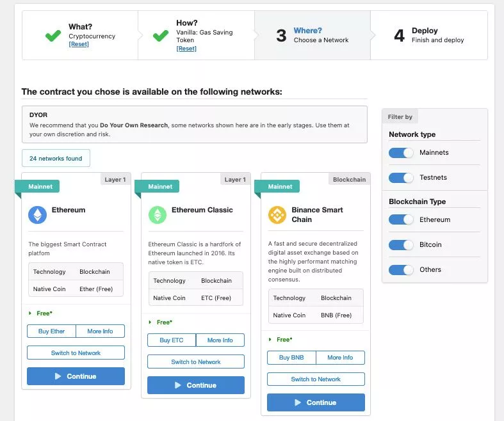
Task: Click Reset link under Cryptocurrency
Action: (x=79, y=44)
